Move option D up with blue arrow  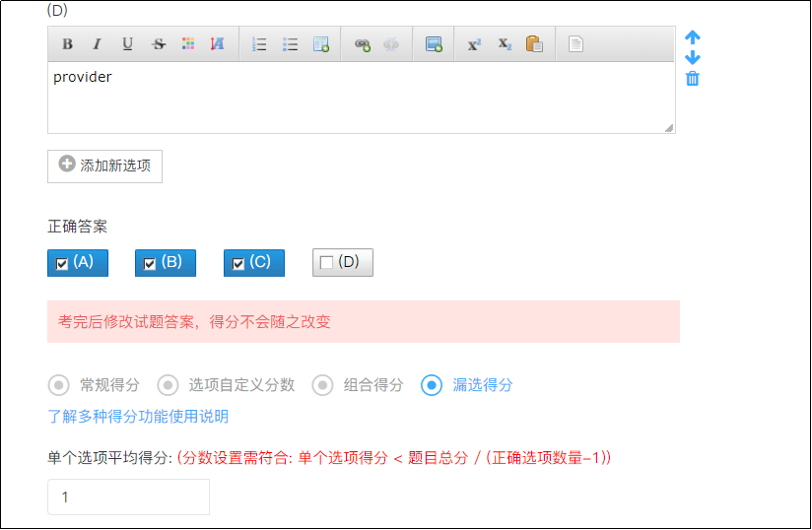693,37
